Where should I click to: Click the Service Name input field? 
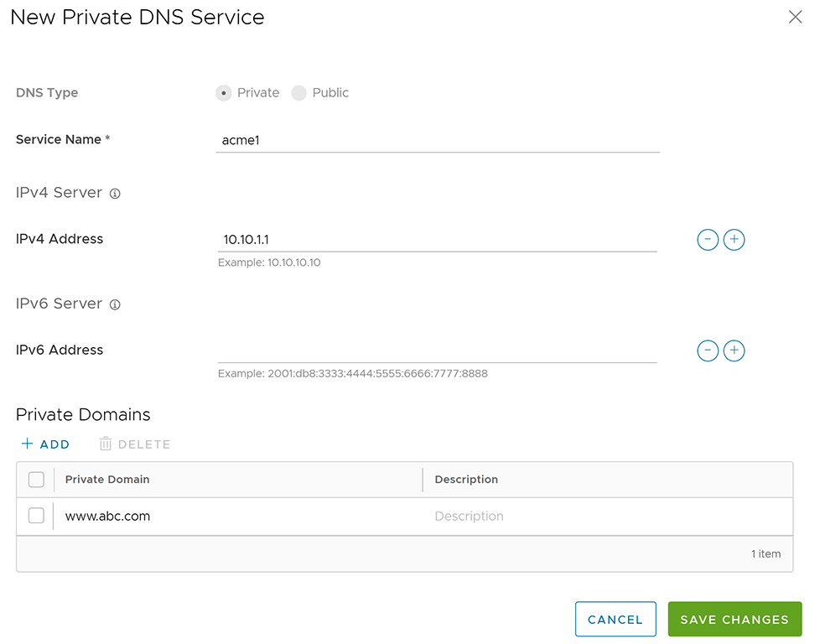437,141
